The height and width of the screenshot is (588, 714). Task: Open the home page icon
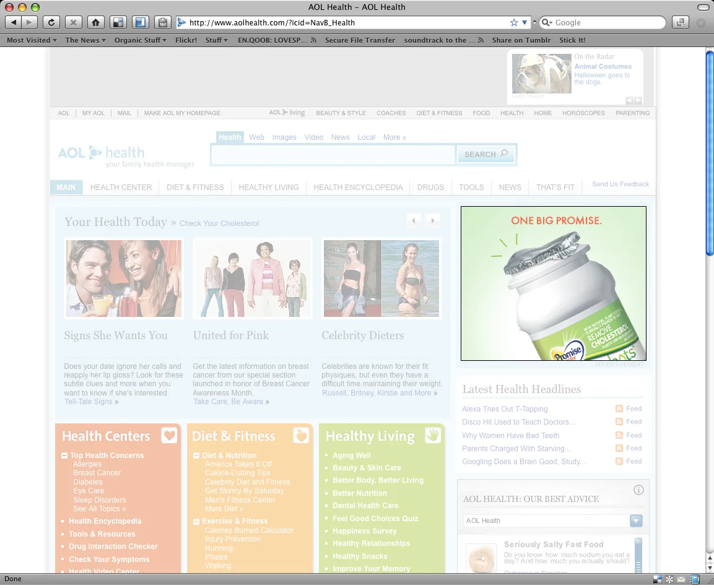(95, 22)
